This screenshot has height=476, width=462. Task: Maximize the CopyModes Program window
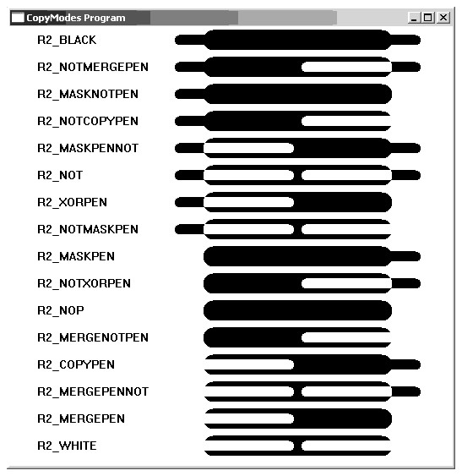coord(427,18)
